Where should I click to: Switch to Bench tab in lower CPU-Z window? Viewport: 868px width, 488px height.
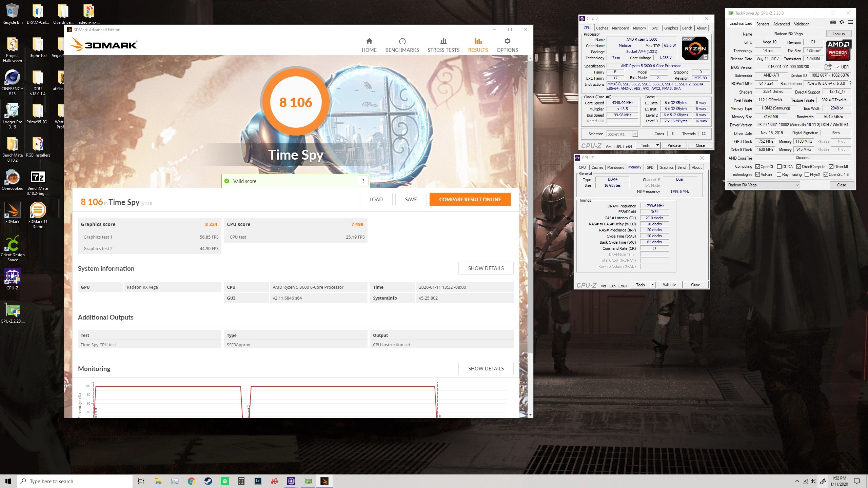point(682,167)
